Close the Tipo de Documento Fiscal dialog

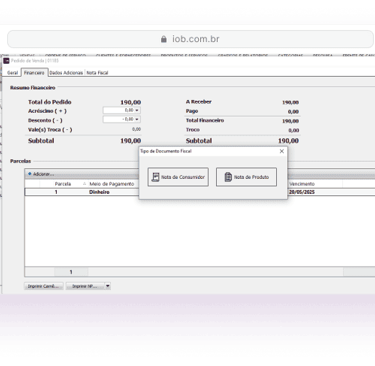pyautogui.click(x=282, y=151)
